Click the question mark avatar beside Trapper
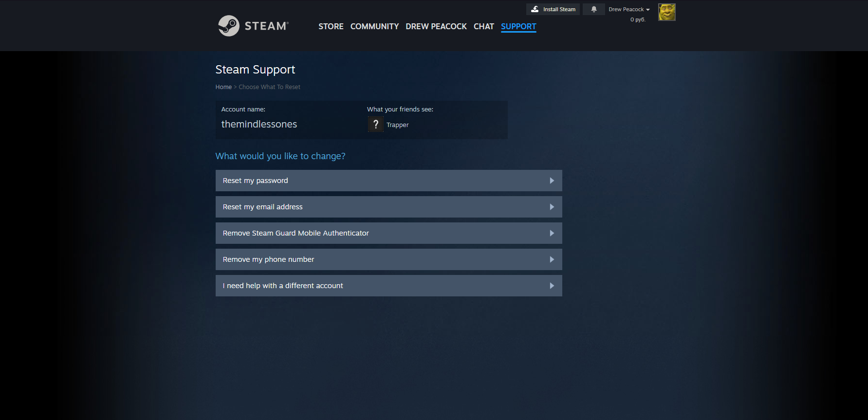Viewport: 868px width, 420px height. point(375,125)
